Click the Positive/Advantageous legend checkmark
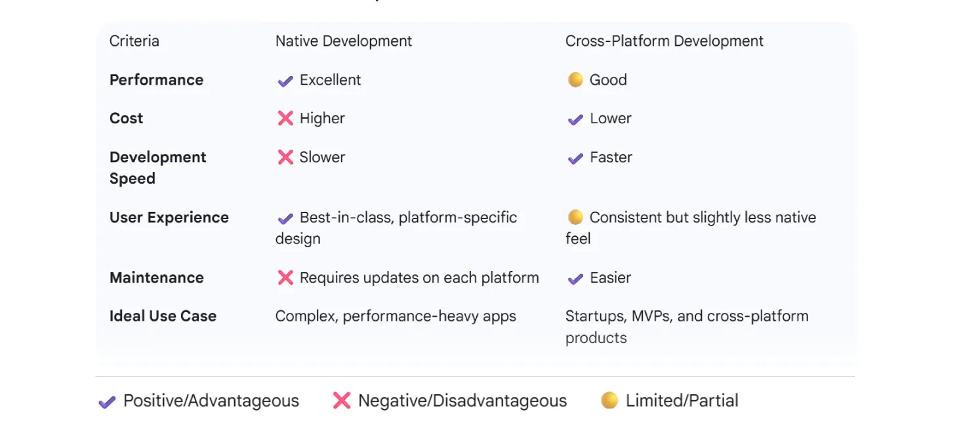Image resolution: width=980 pixels, height=446 pixels. coord(107,401)
